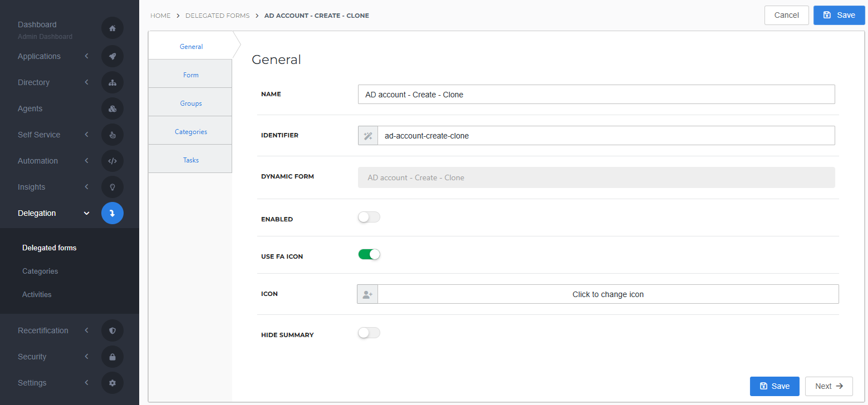This screenshot has width=868, height=405.
Task: Click the Insights lightbulb icon
Action: [x=112, y=187]
